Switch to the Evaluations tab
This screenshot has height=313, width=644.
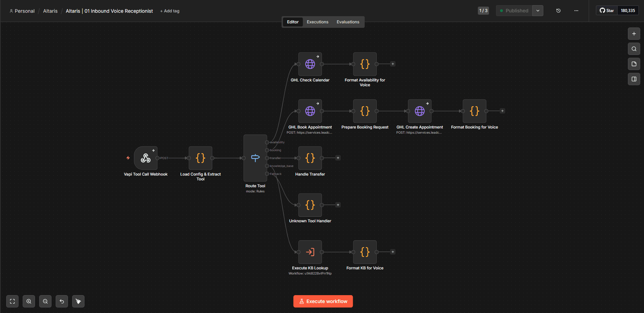point(348,22)
